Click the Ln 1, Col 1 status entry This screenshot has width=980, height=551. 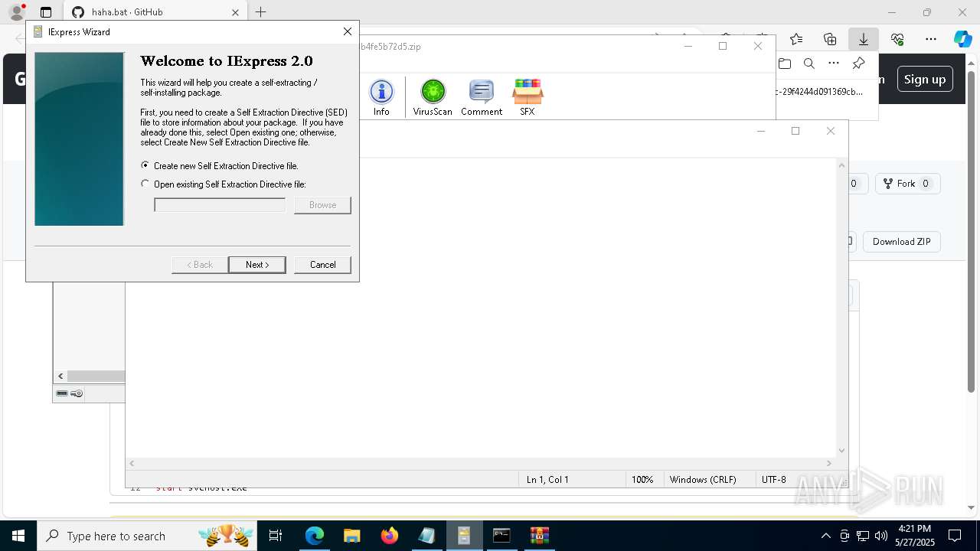(x=547, y=480)
